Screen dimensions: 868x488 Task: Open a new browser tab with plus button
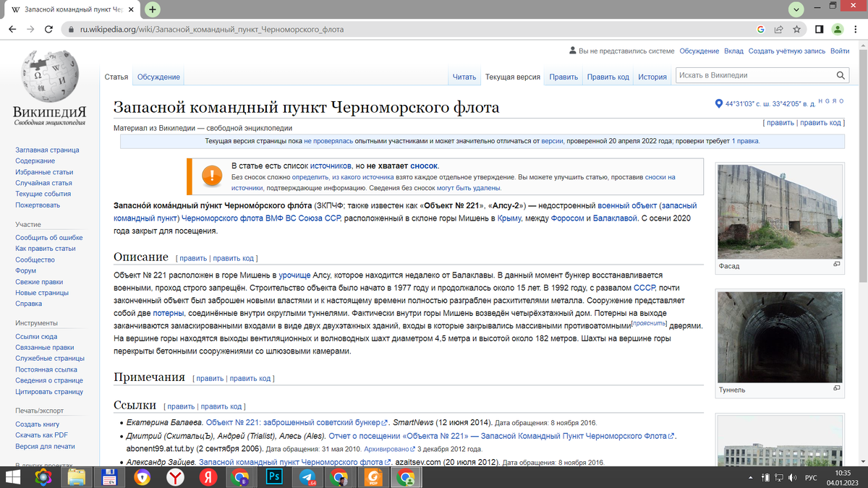[153, 9]
